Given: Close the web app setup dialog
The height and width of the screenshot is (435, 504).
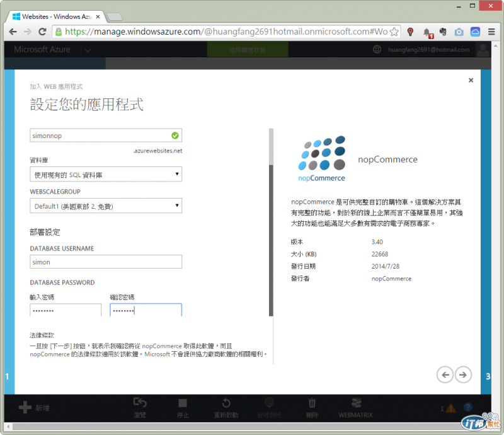Looking at the screenshot, I should [471, 80].
